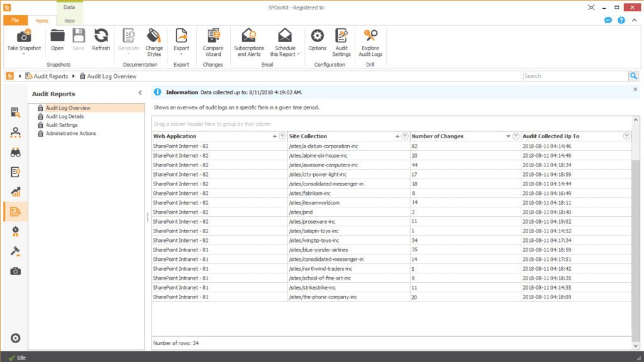Switch to the View ribbon tab
This screenshot has height=362, width=644.
pos(69,21)
